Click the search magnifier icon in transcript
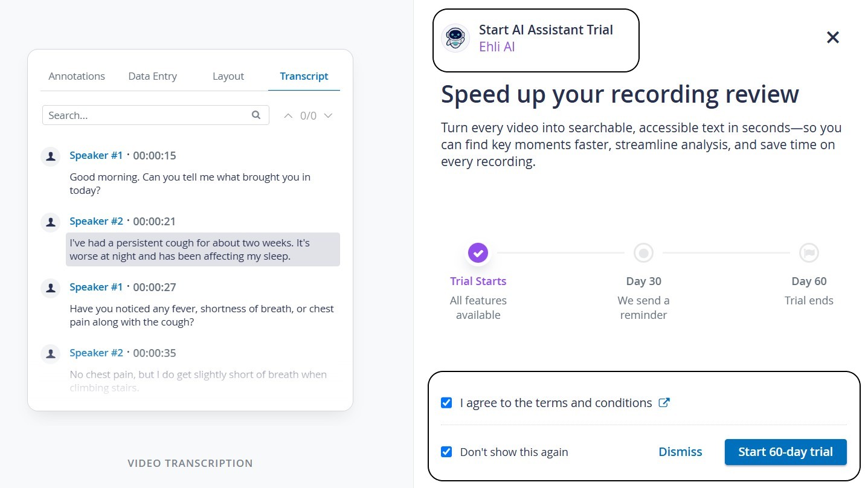Image resolution: width=868 pixels, height=488 pixels. (256, 115)
